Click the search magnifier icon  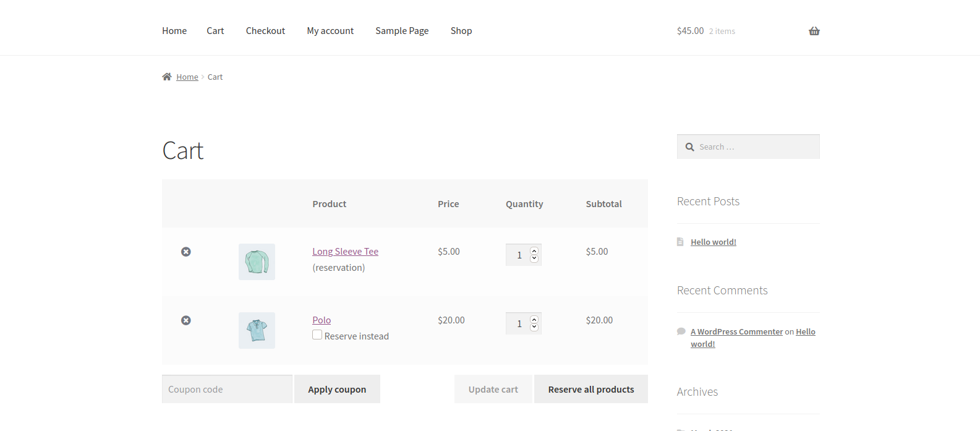click(x=690, y=147)
